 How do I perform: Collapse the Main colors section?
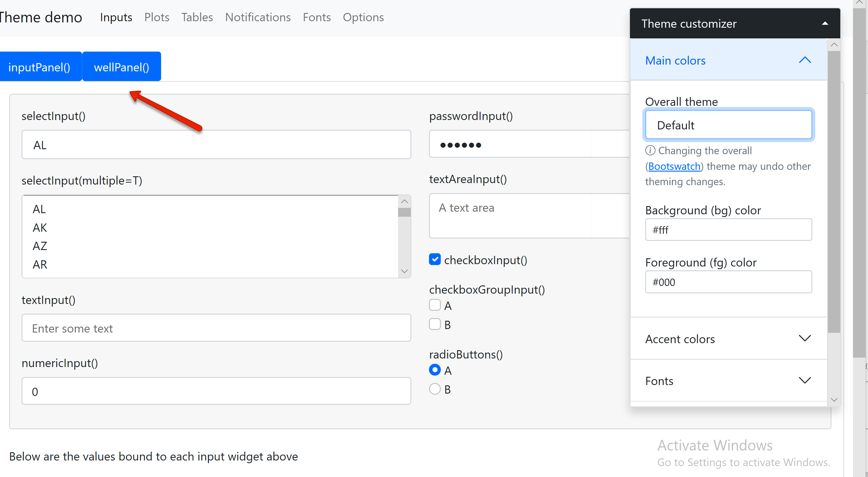click(805, 60)
